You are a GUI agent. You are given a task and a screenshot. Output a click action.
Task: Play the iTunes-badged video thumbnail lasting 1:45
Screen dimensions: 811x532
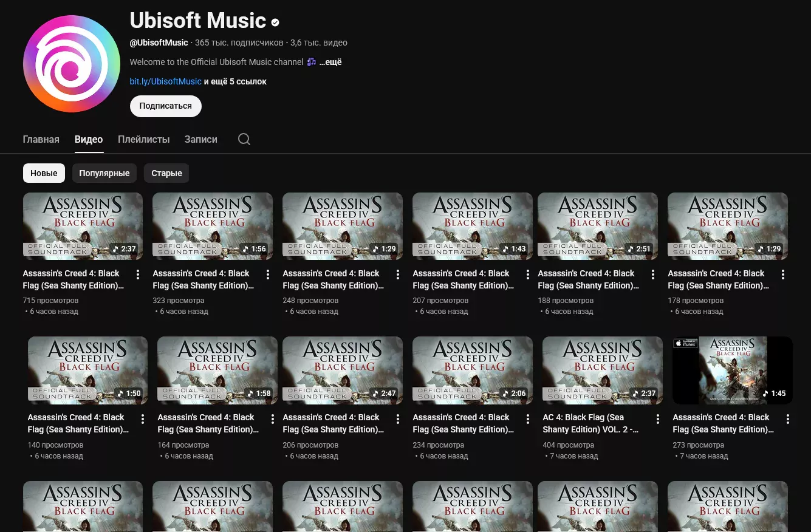click(732, 370)
